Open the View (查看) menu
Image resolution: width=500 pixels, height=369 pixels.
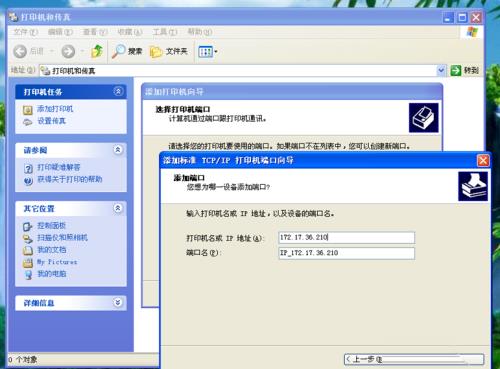95,32
